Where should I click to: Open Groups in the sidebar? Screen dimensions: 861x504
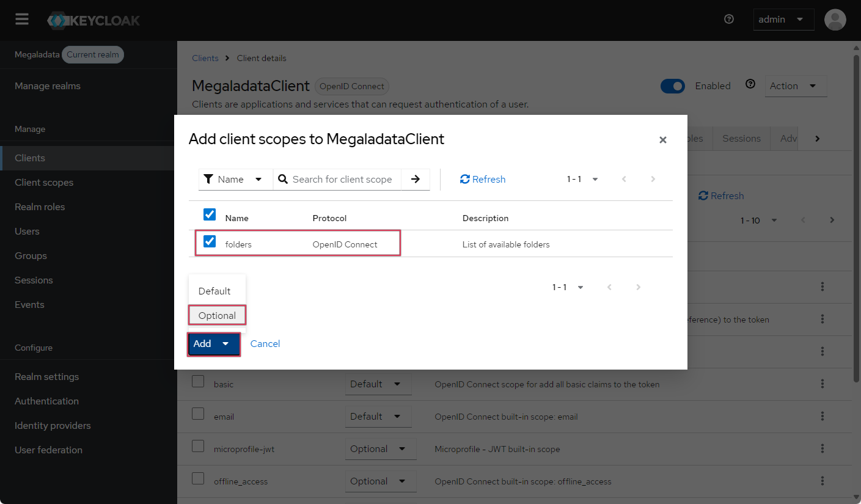pyautogui.click(x=89, y=256)
